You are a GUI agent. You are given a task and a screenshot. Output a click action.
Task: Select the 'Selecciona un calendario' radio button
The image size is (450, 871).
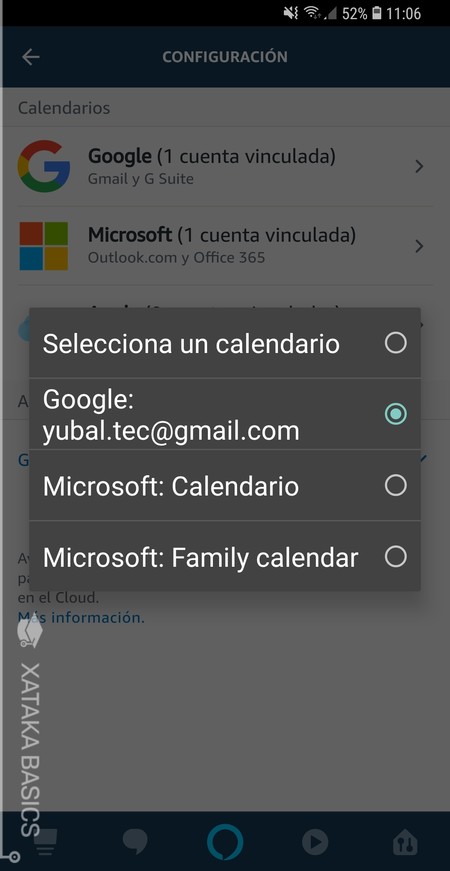point(396,343)
